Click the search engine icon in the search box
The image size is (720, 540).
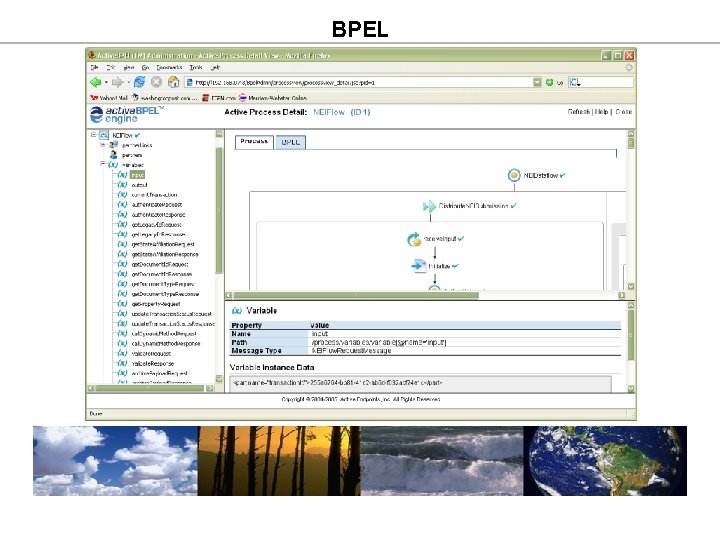[574, 82]
